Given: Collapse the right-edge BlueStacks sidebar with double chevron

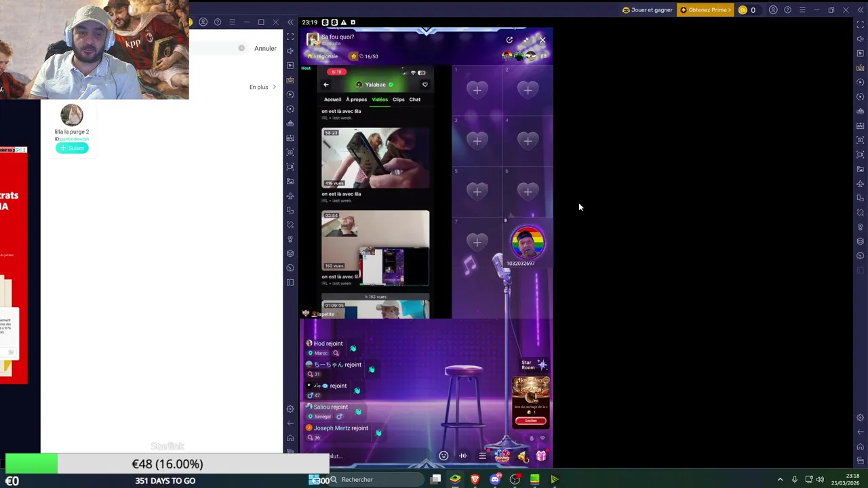Looking at the screenshot, I should pyautogui.click(x=861, y=10).
